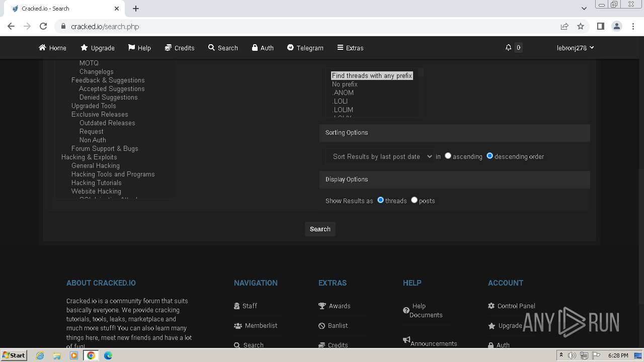Select Request forum in list
The image size is (644, 362).
(91, 131)
